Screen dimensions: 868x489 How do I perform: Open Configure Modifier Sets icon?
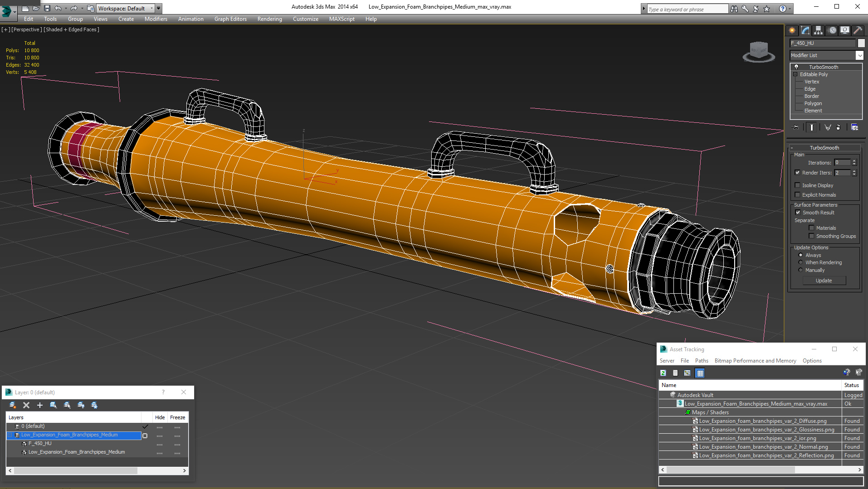click(854, 127)
